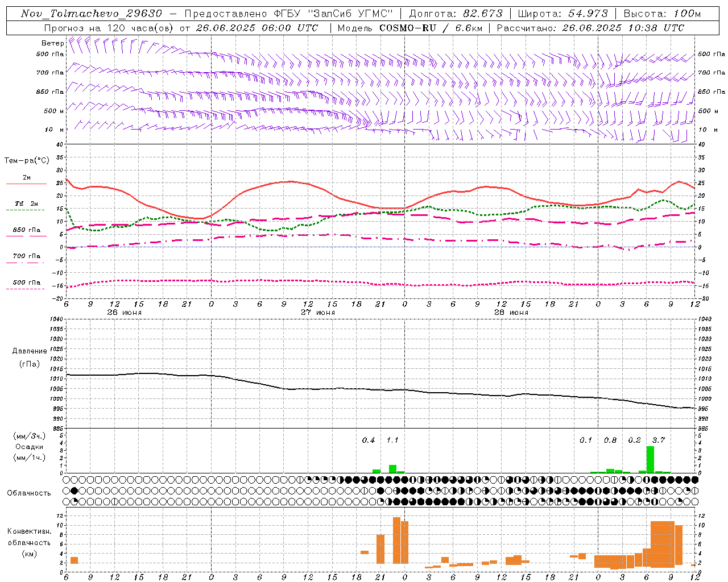Click the 'Давление' pressure panel label

click(30, 351)
